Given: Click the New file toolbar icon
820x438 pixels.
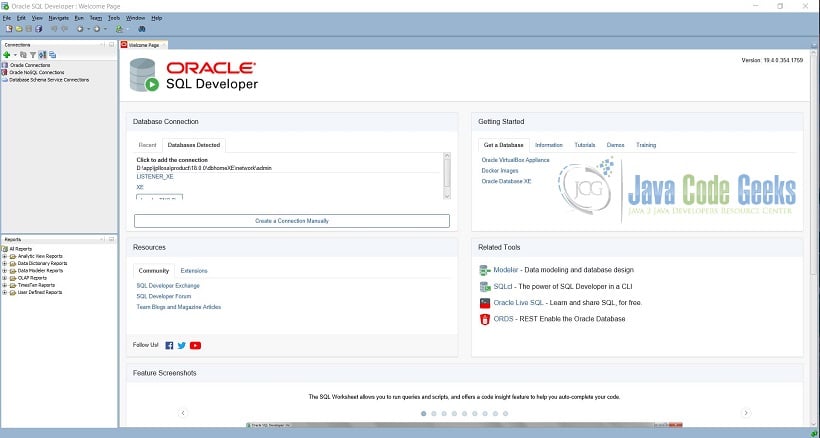Looking at the screenshot, I should (x=9, y=29).
